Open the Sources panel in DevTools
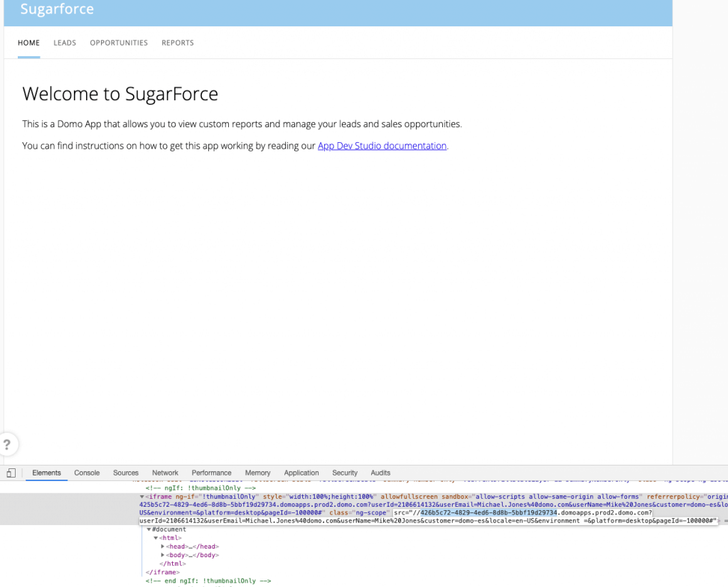 [126, 473]
